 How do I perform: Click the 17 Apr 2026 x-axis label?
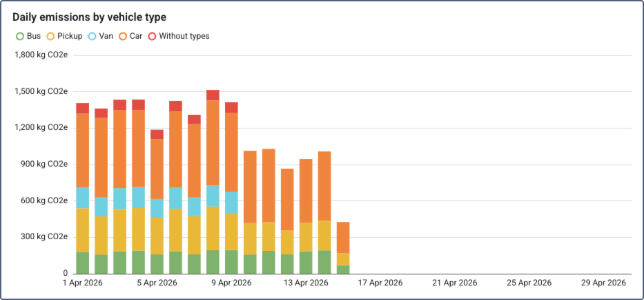click(381, 283)
